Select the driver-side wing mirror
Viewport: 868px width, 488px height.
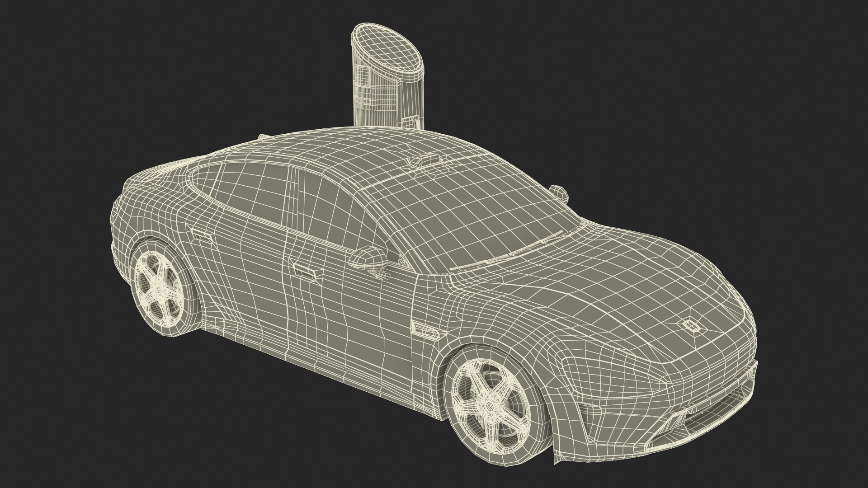tap(368, 258)
